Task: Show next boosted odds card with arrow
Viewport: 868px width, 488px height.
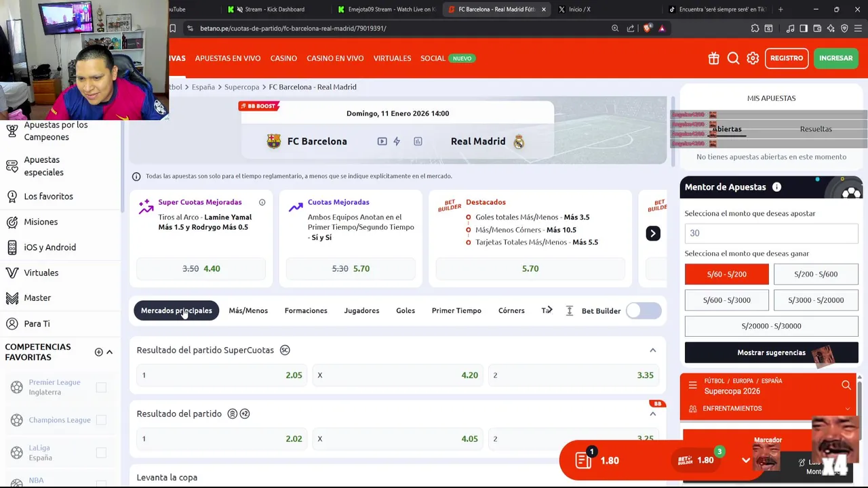Action: (652, 233)
